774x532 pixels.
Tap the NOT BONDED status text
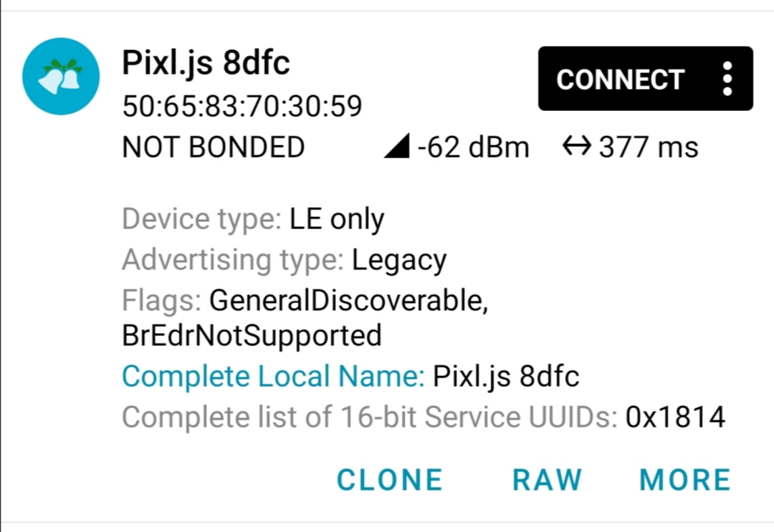pyautogui.click(x=214, y=147)
